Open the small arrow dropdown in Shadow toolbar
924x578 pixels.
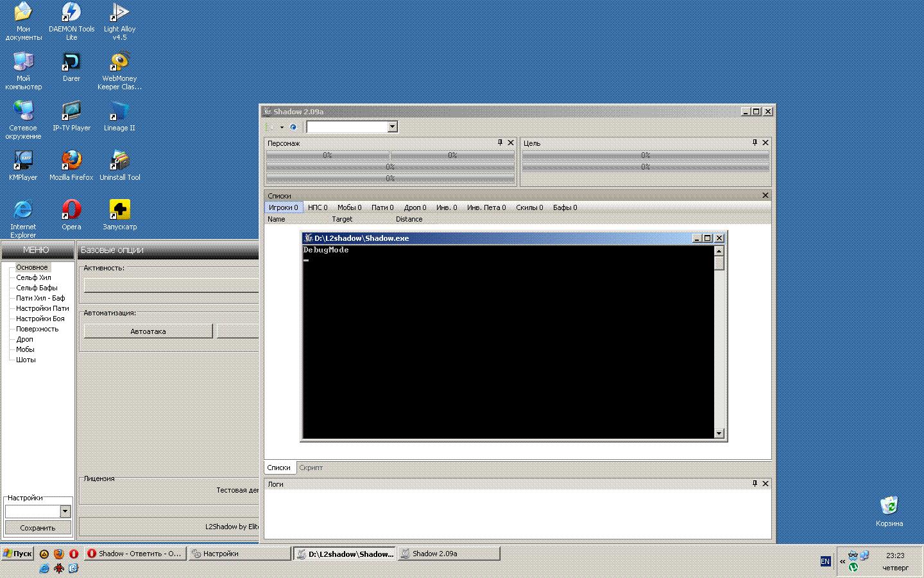[282, 127]
